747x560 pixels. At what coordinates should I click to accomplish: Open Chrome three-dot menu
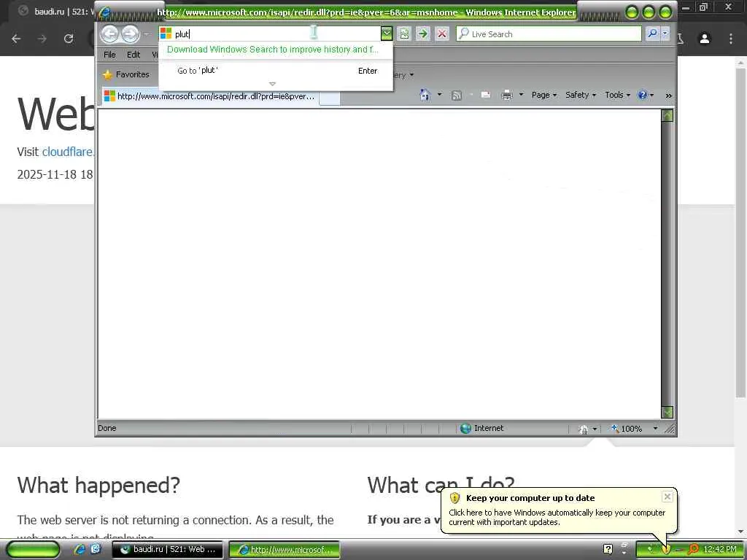point(731,39)
